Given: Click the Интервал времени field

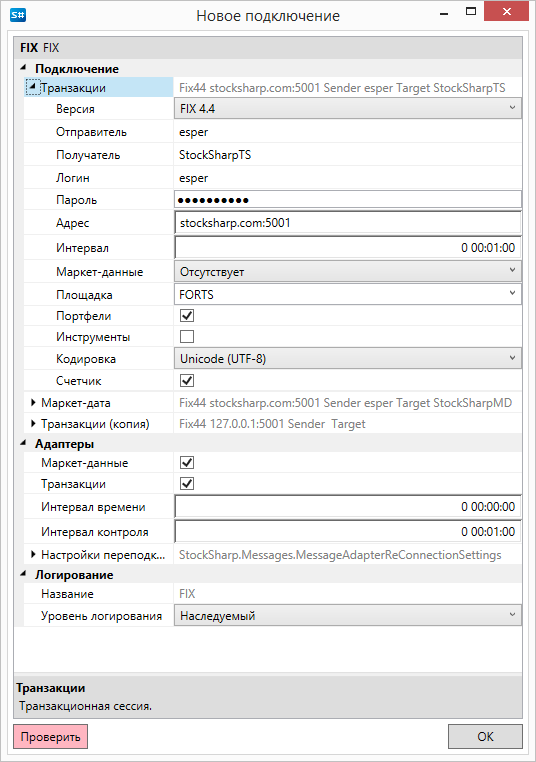Looking at the screenshot, I should (347, 507).
